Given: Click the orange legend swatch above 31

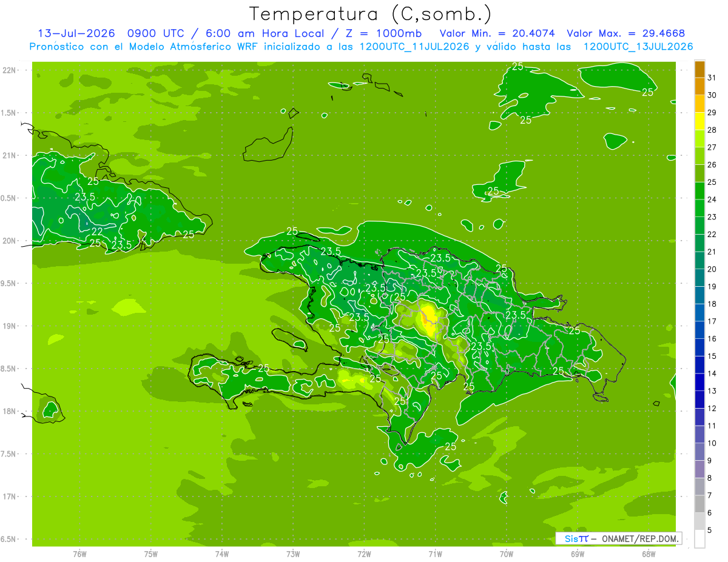Looking at the screenshot, I should point(699,69).
